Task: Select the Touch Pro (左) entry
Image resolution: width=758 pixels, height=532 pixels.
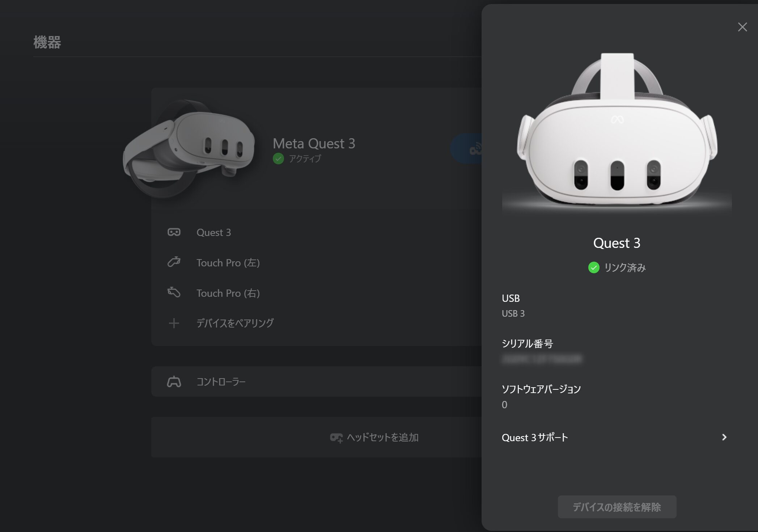Action: point(316,263)
